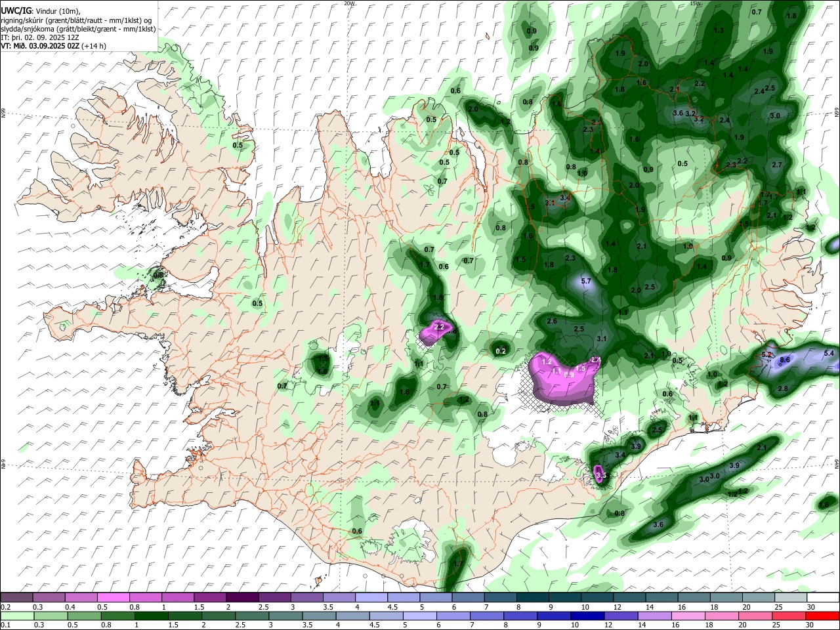Click the bright red swatch after 30 in lower row
Image resolution: width=840 pixels, height=630 pixels.
822,616
